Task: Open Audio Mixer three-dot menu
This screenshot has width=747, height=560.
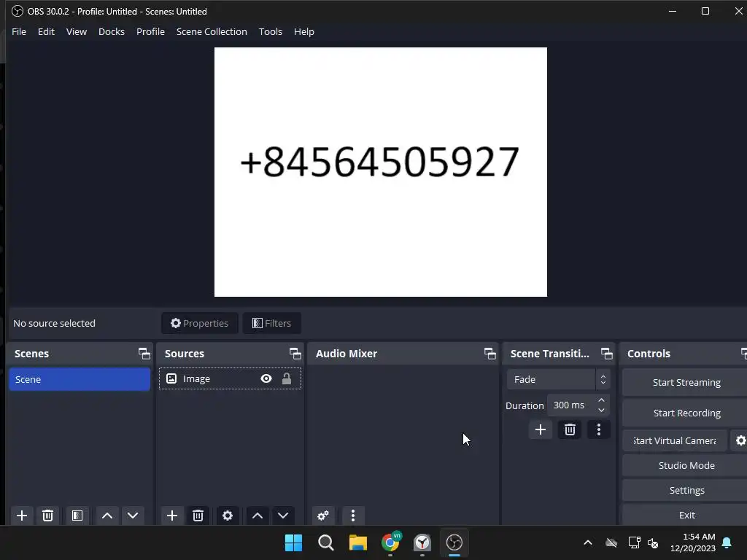Action: point(353,516)
